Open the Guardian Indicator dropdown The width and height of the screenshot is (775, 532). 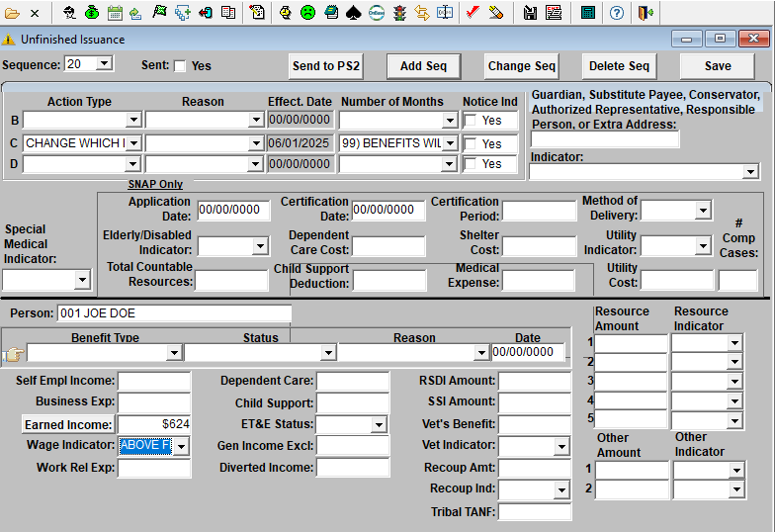750,172
